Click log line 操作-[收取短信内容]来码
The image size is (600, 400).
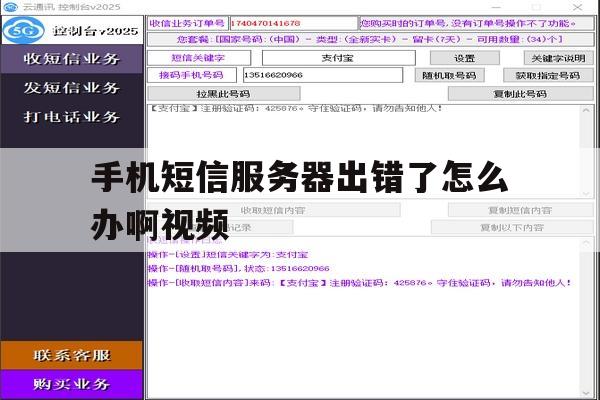click(x=360, y=283)
